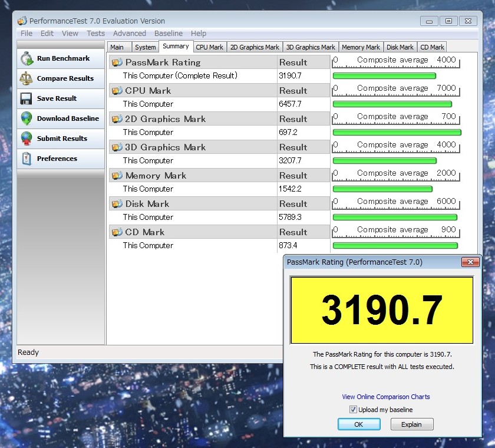Select the Summary tab
The image size is (495, 448).
coord(176,47)
